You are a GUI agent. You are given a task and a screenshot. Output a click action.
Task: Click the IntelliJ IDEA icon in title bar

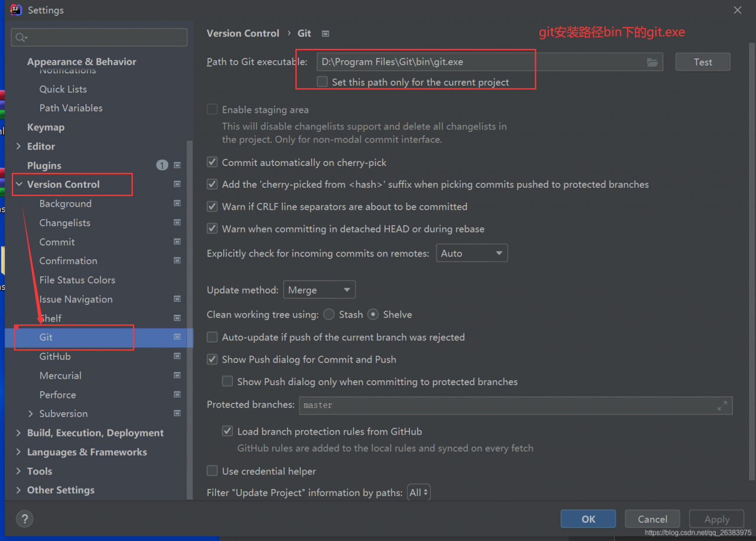(x=16, y=9)
